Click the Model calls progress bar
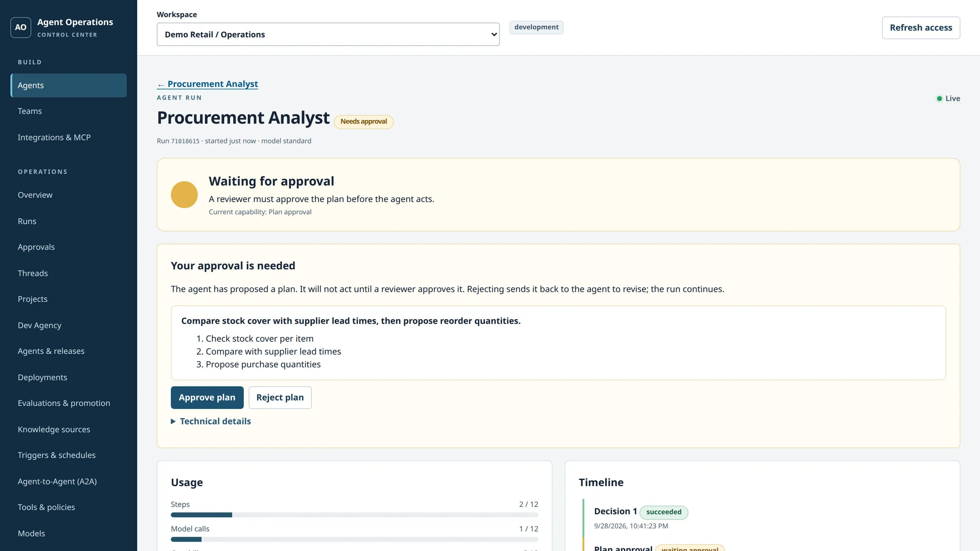Screen dimensions: 980x551 click(x=354, y=540)
